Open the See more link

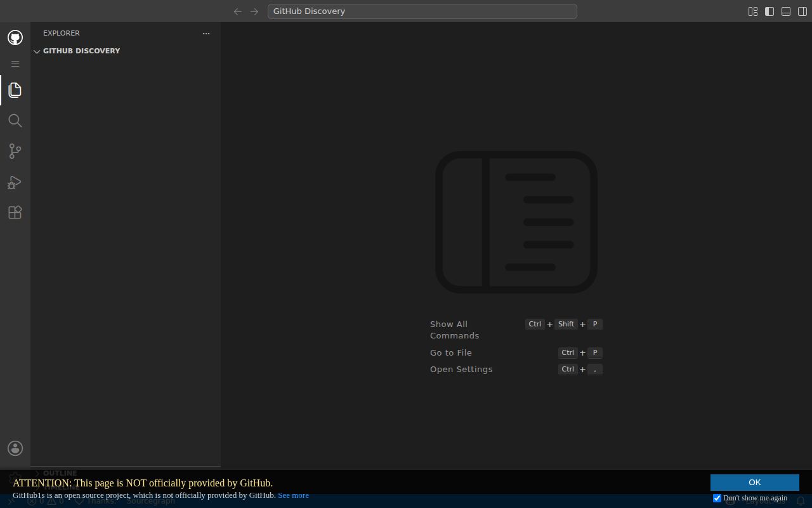click(293, 495)
